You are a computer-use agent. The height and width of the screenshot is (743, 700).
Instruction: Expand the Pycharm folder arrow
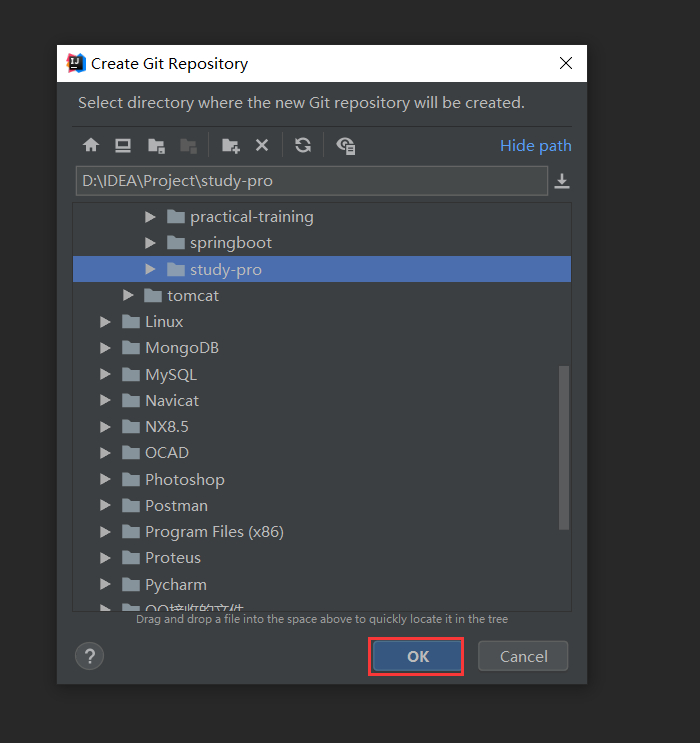105,585
